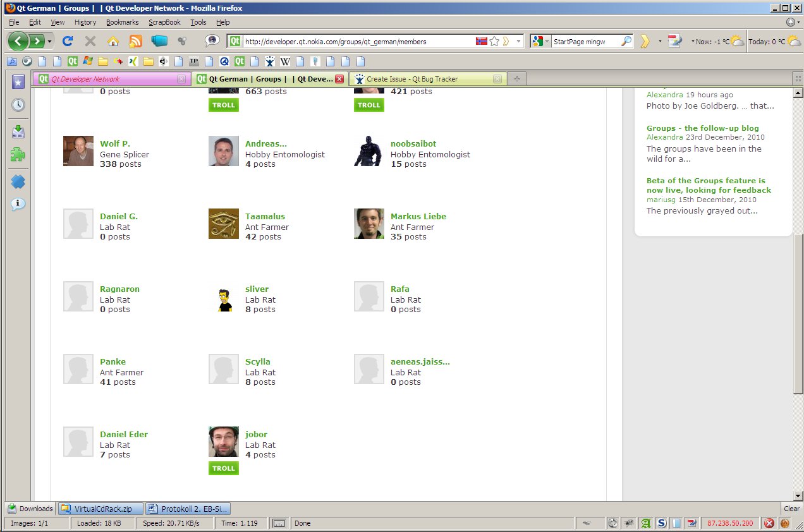Open the URL bar history dropdown
804x532 pixels.
pyautogui.click(x=519, y=41)
